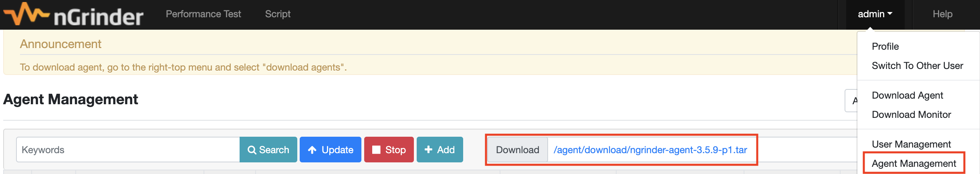Click the up-arrow icon on Update
The height and width of the screenshot is (174, 980).
pos(313,150)
